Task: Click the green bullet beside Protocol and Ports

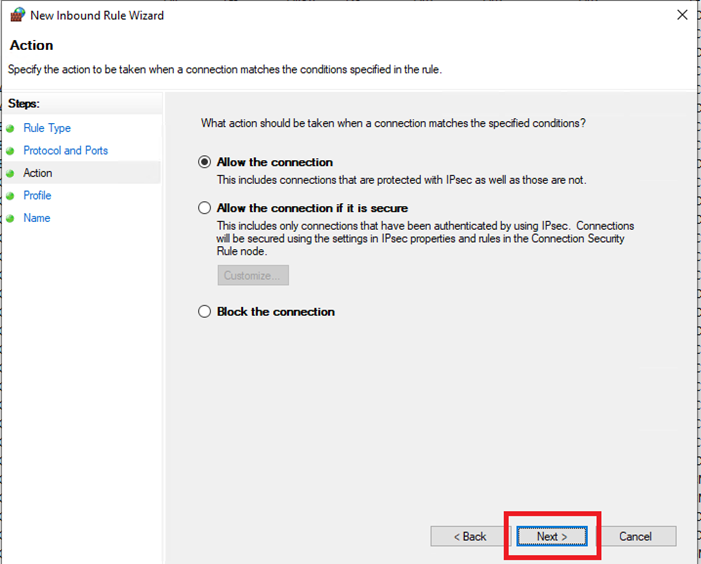Action: pos(10,151)
